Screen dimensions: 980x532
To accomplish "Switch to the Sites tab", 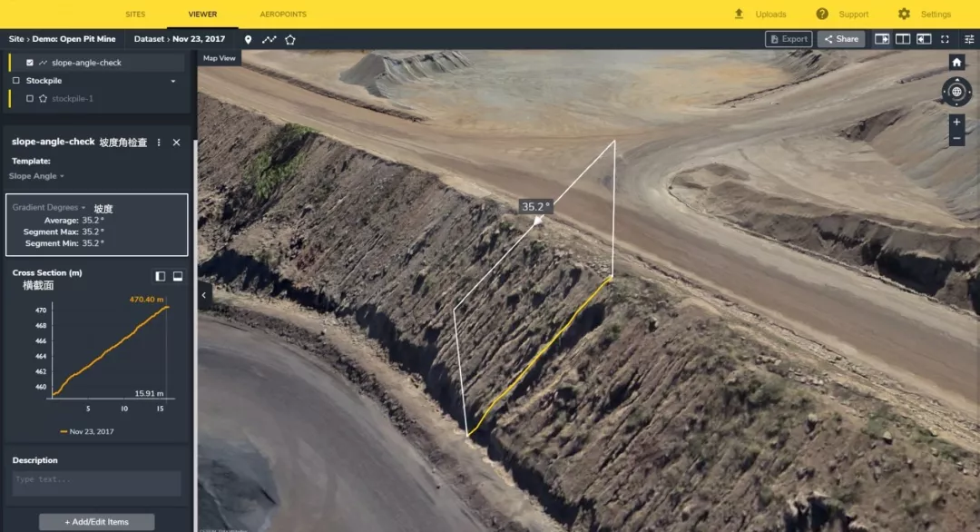I will tap(134, 15).
